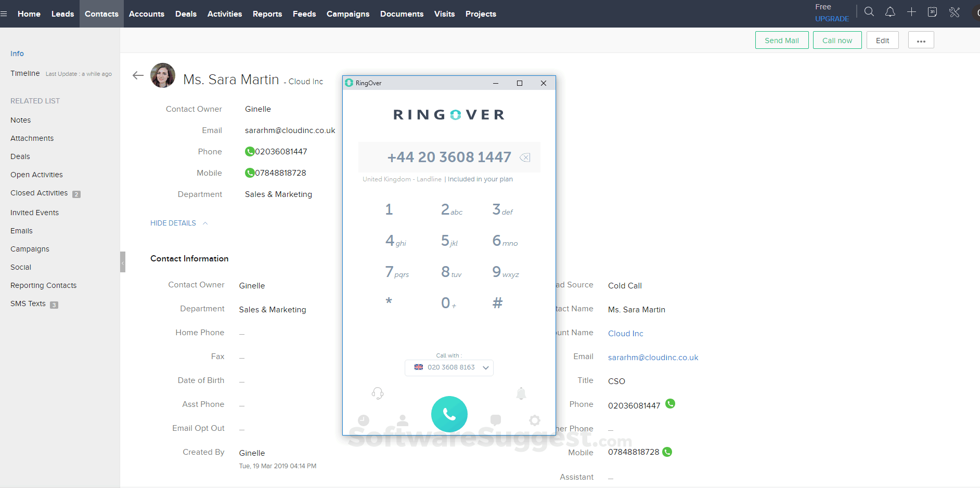This screenshot has width=980, height=488.
Task: Click sararhm@cloudinc.co.uk email link in details
Action: [x=653, y=358]
